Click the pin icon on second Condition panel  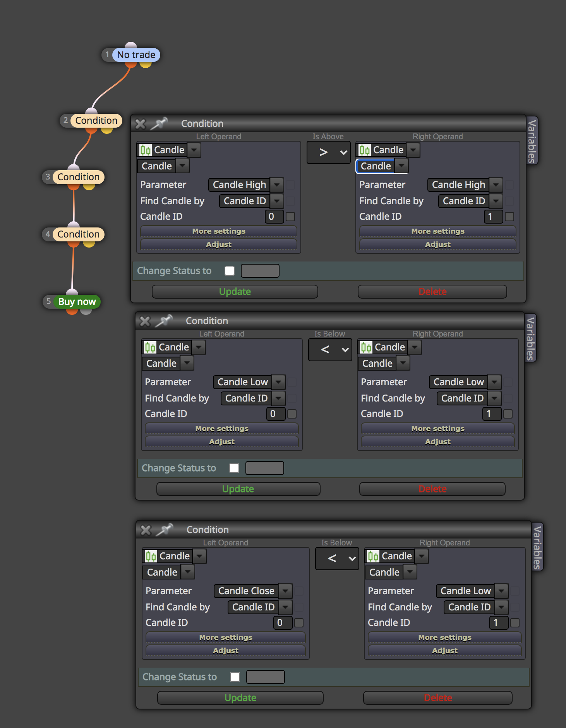tap(164, 321)
